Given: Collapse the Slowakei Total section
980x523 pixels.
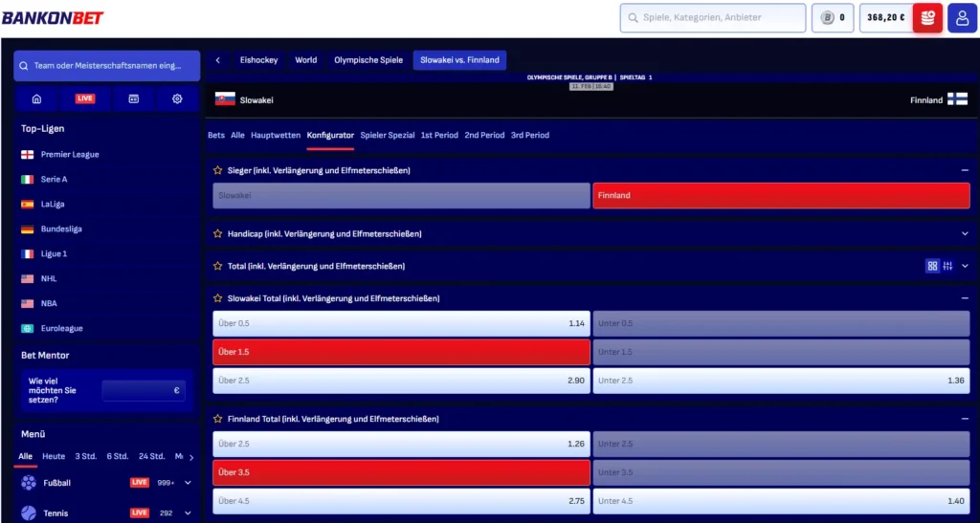Looking at the screenshot, I should click(x=965, y=299).
